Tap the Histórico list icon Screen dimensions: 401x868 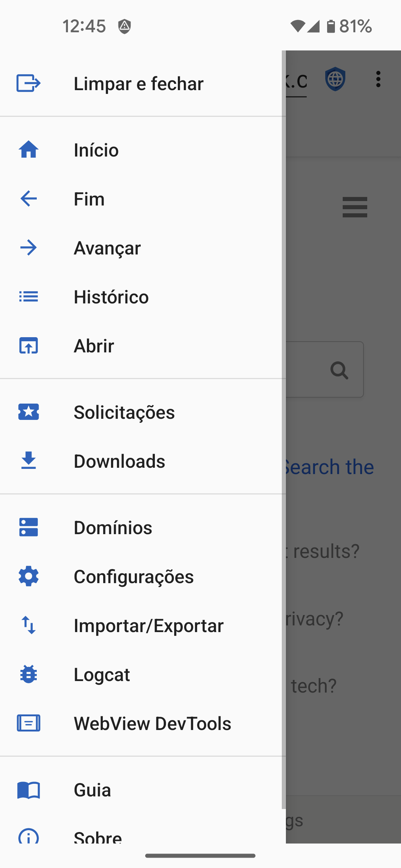point(28,297)
